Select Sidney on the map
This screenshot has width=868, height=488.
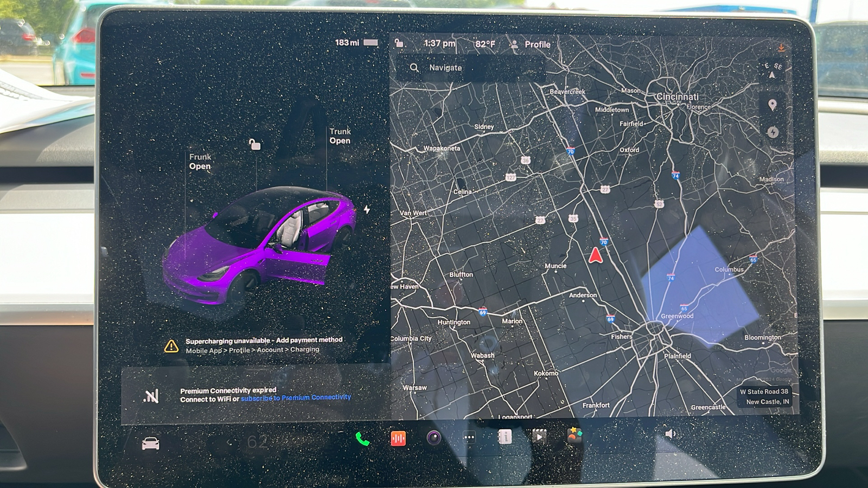[484, 126]
